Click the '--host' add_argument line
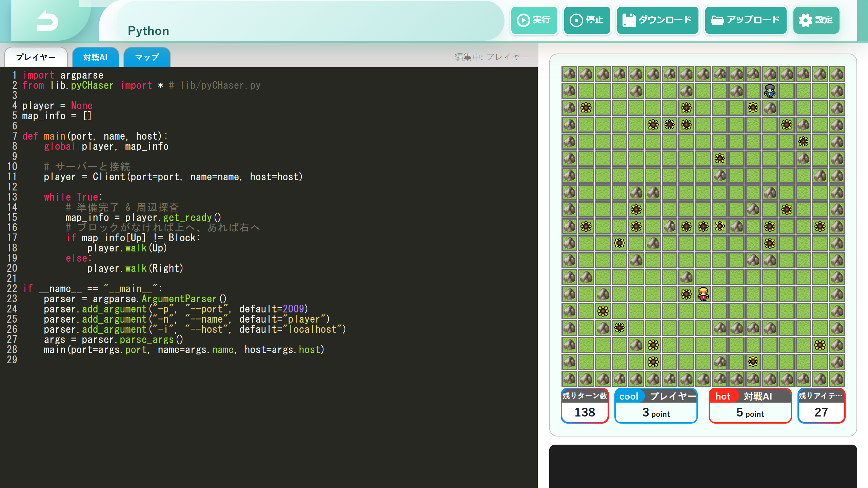Viewport: 868px width, 488px height. pyautogui.click(x=195, y=329)
